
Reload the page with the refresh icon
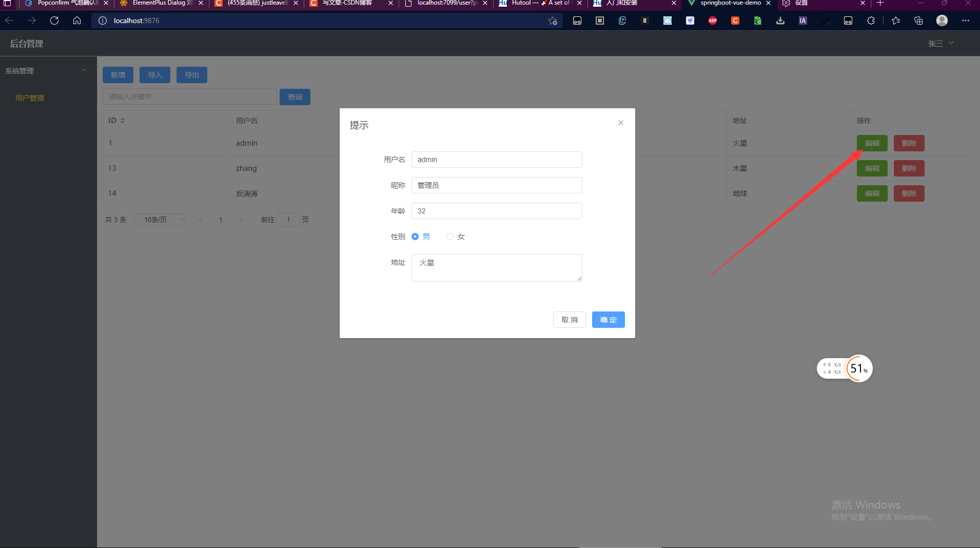tap(54, 21)
